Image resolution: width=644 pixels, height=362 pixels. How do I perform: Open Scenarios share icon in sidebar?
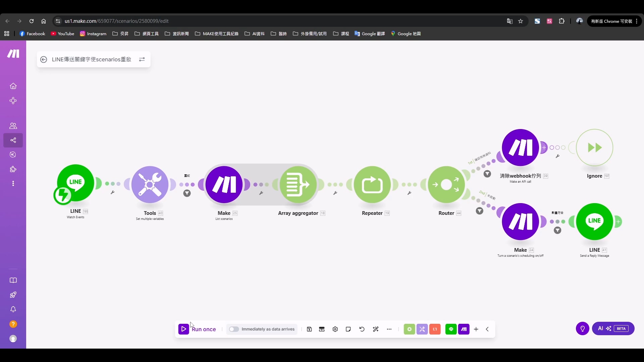coord(13,140)
